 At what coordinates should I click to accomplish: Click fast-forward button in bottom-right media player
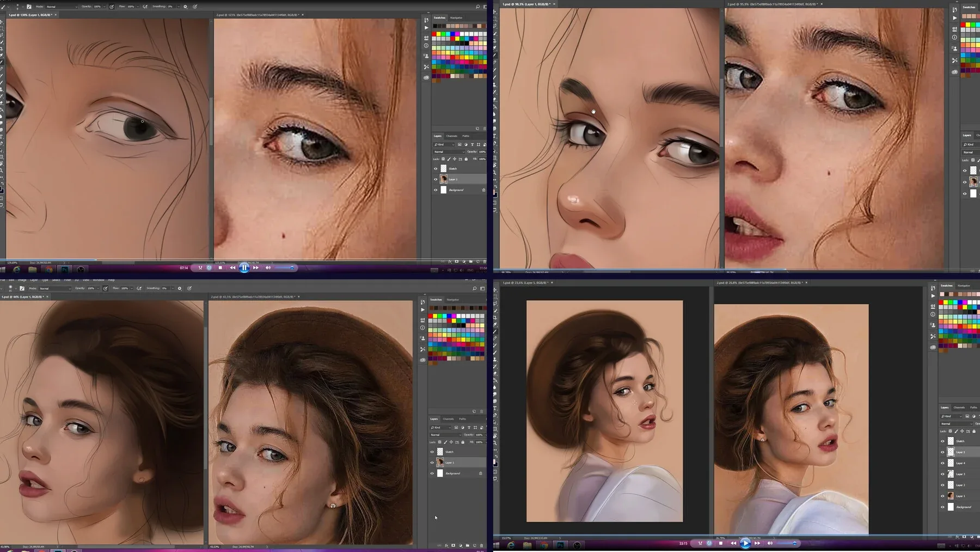tap(757, 543)
